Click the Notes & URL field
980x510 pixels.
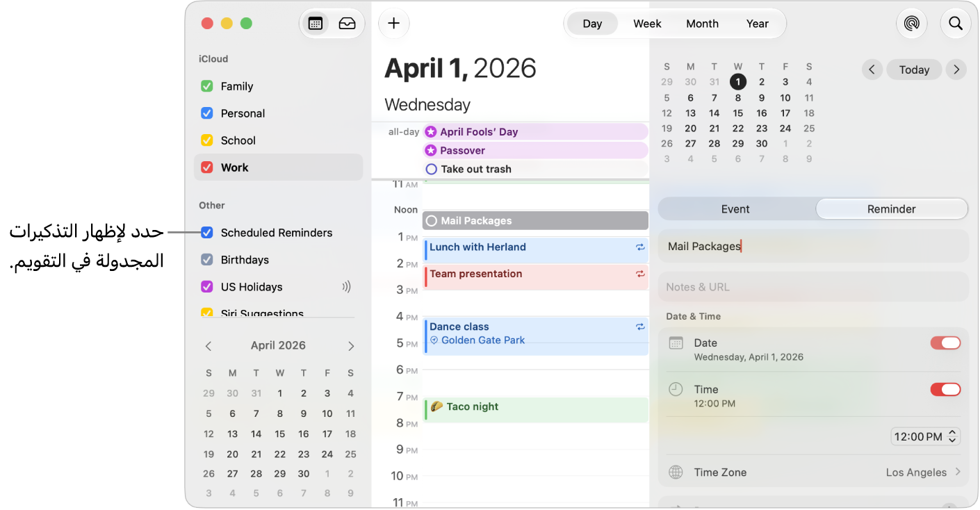tap(813, 287)
